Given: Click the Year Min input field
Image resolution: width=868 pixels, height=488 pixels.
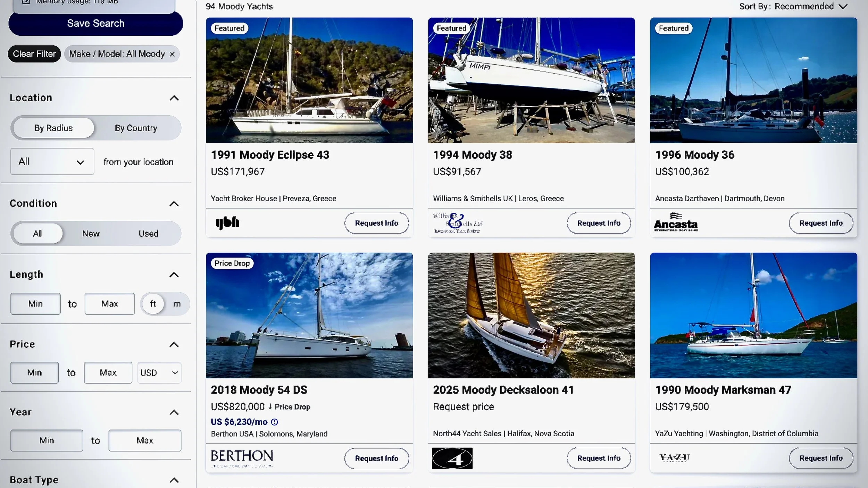Looking at the screenshot, I should [47, 440].
